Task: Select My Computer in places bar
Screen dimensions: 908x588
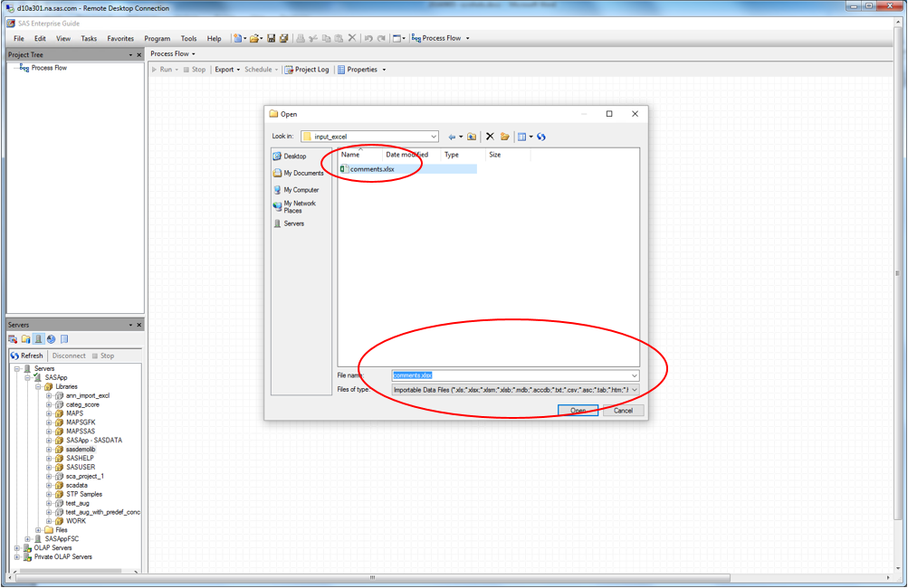Action: tap(296, 190)
